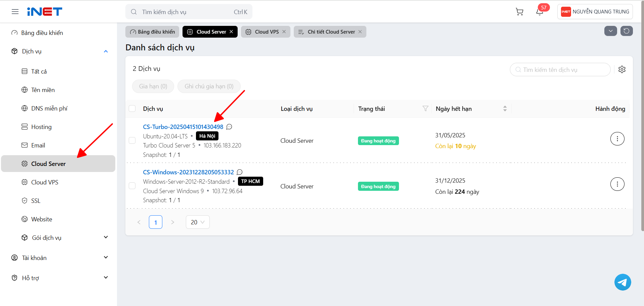Screen dimensions: 644x306
Task: Click Còn lại 10 ngày text
Action: coord(455,146)
